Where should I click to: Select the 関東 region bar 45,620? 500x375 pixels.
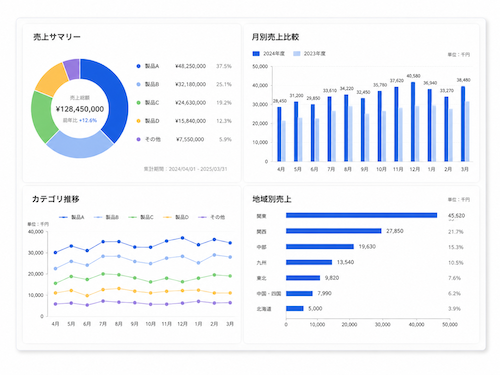[x=361, y=216]
